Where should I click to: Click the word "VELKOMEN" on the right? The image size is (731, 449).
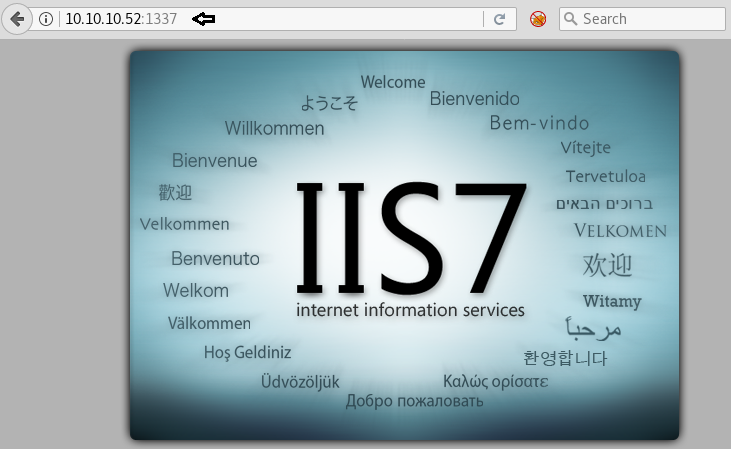click(x=620, y=231)
